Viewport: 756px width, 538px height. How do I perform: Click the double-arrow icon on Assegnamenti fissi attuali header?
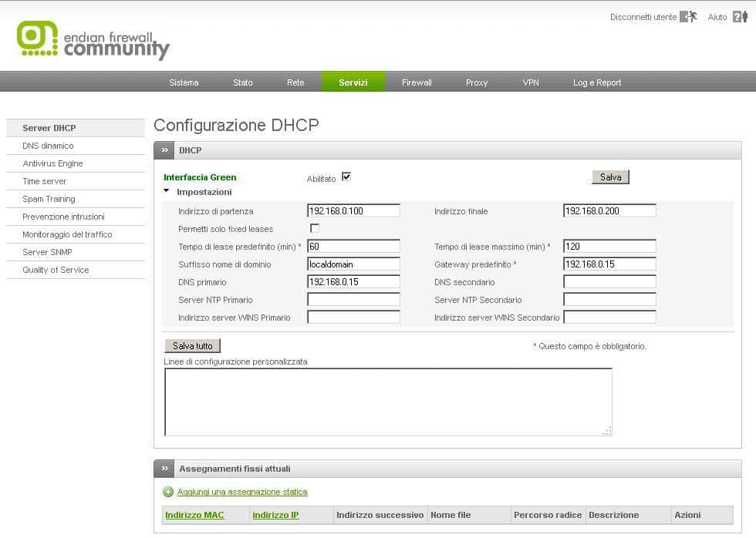(164, 468)
